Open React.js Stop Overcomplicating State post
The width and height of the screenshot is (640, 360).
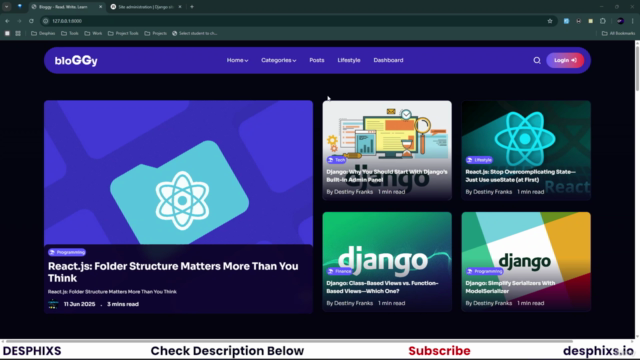pos(520,176)
